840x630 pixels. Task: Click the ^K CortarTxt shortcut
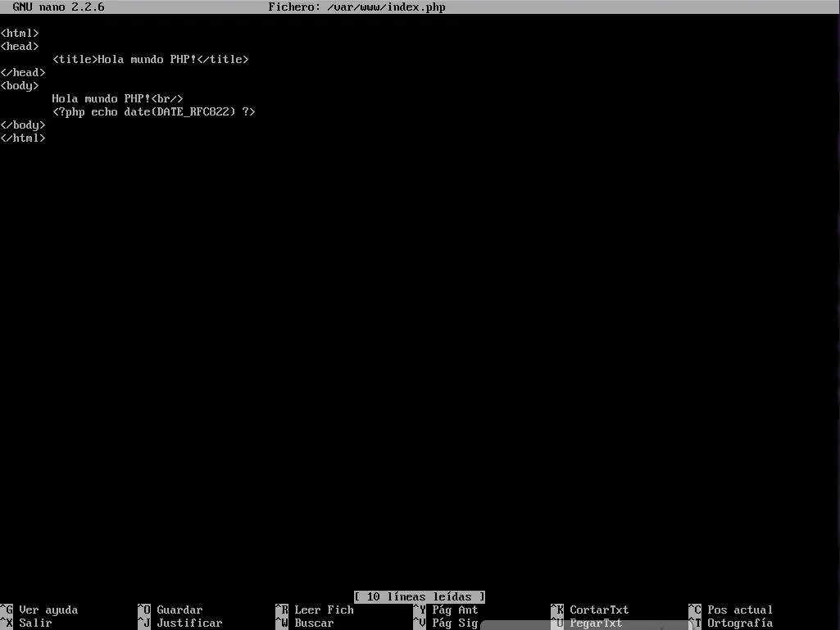590,610
